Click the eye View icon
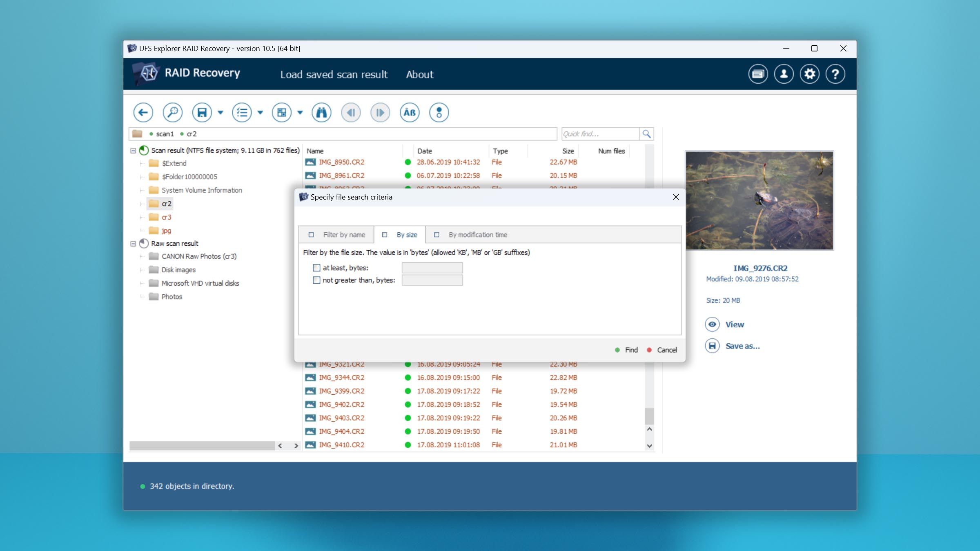 (712, 324)
